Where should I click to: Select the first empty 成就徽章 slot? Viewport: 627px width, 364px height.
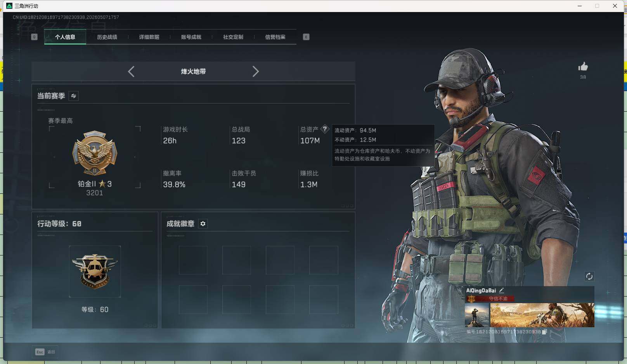pyautogui.click(x=193, y=260)
